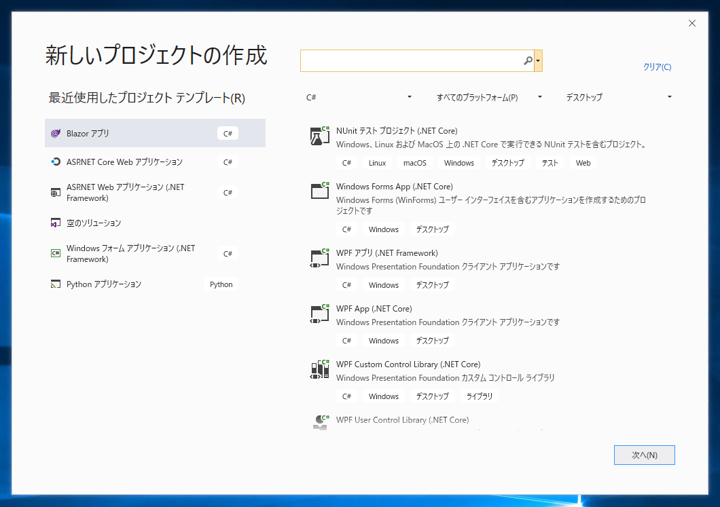
Task: Click the search magnifier icon
Action: click(528, 61)
